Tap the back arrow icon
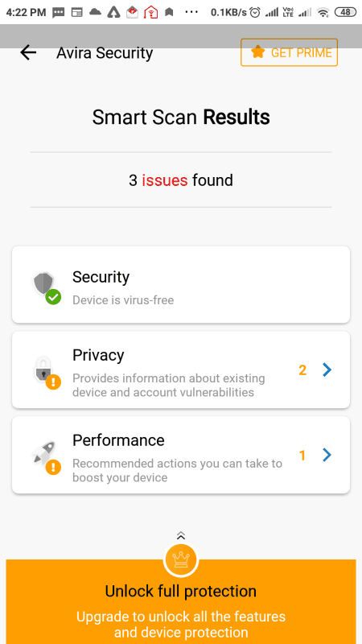Screen dimensions: 362x644 point(28,52)
